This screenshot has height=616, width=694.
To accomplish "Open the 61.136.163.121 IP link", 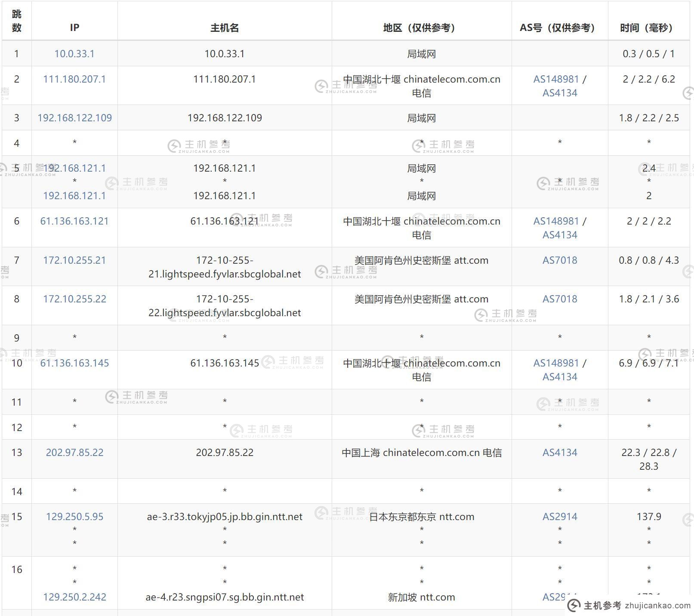I will [x=74, y=221].
